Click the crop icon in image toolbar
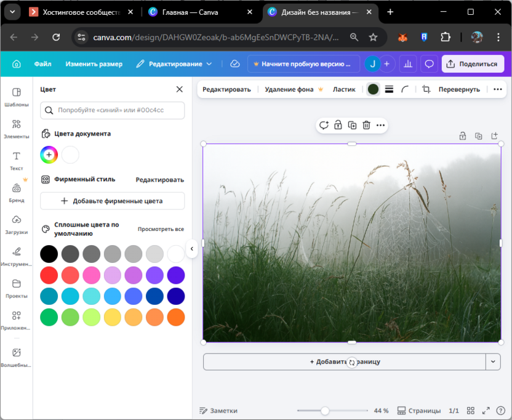 click(426, 89)
